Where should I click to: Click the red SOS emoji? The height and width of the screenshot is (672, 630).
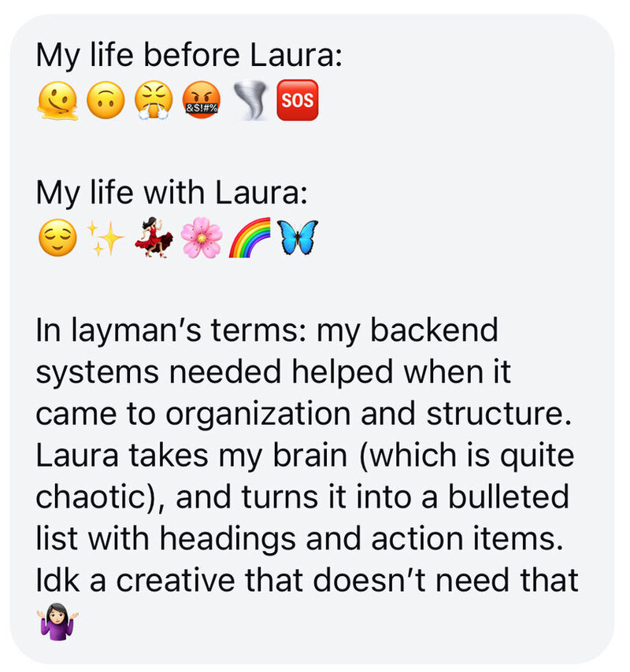coord(298,100)
